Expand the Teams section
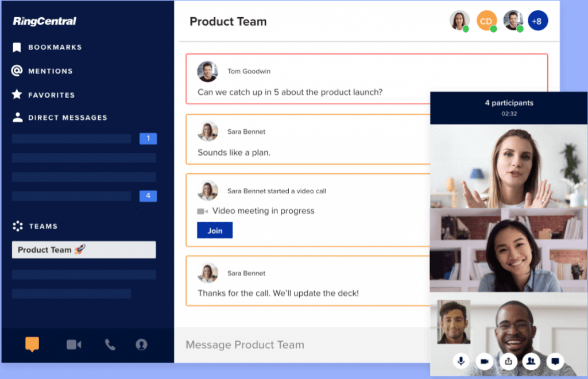The width and height of the screenshot is (588, 379). pyautogui.click(x=43, y=226)
